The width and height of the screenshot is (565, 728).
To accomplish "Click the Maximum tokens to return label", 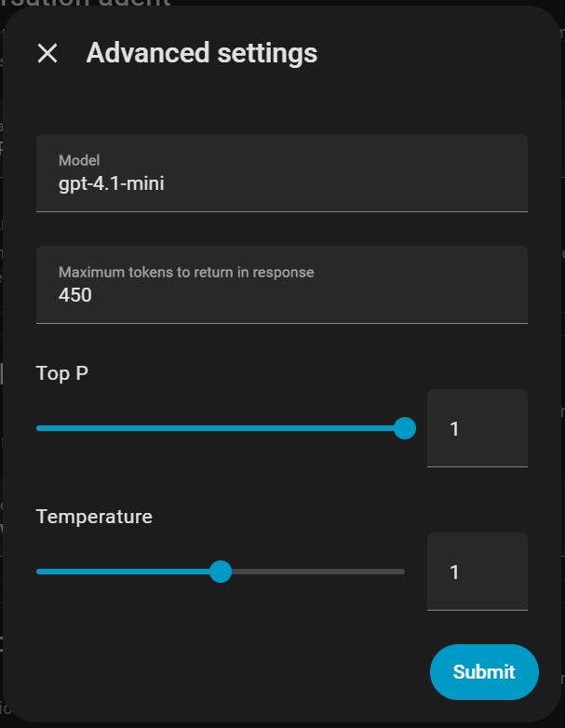I will (186, 273).
